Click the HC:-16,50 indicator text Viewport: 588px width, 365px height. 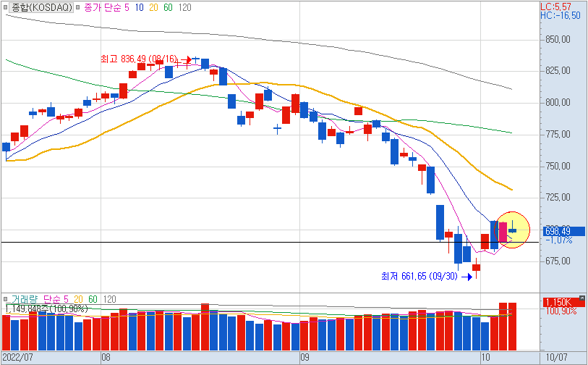click(561, 15)
